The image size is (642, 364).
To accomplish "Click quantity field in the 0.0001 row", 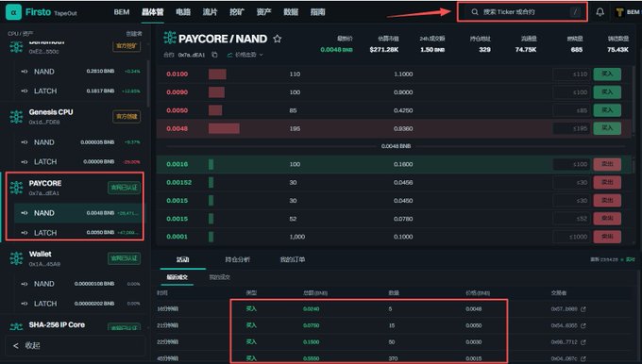I will (x=571, y=237).
